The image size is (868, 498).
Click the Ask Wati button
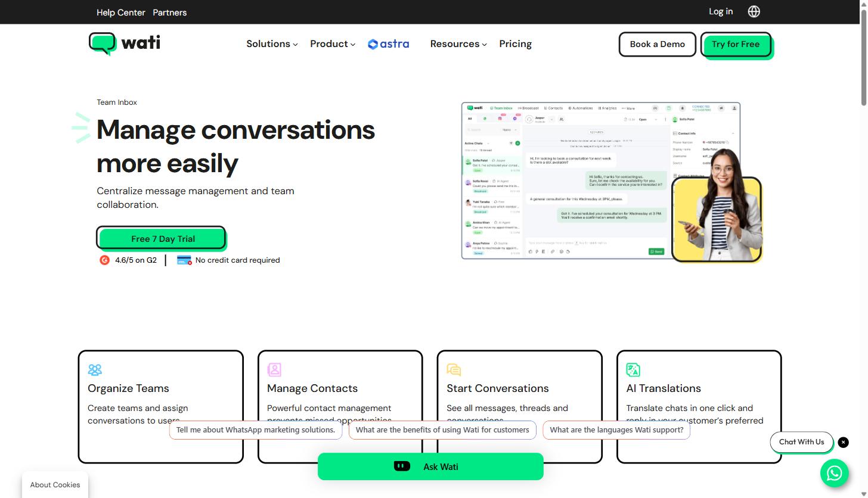pos(430,466)
